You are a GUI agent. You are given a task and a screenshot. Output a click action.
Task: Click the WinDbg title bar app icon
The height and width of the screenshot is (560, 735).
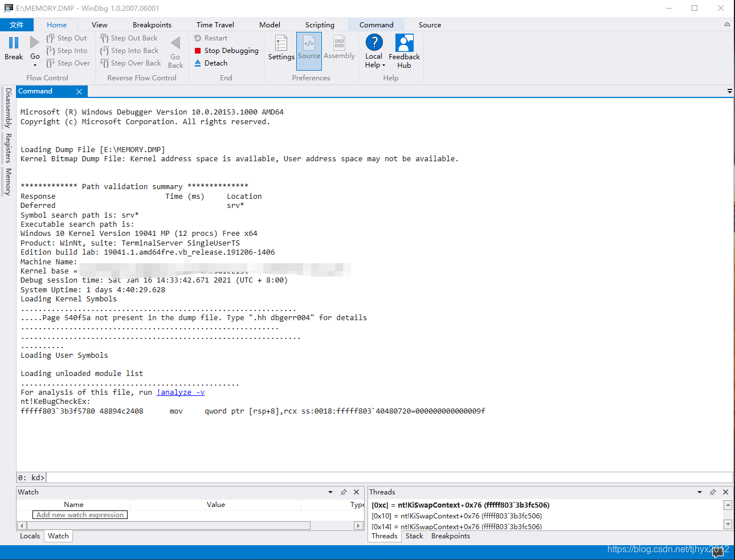point(9,8)
